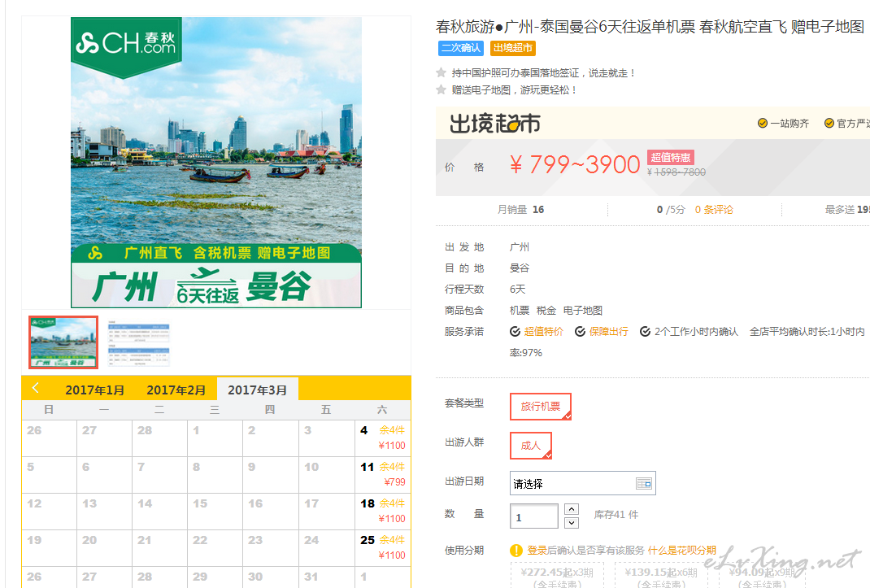
Task: Click the 超值特惠 price badge
Action: pos(670,157)
